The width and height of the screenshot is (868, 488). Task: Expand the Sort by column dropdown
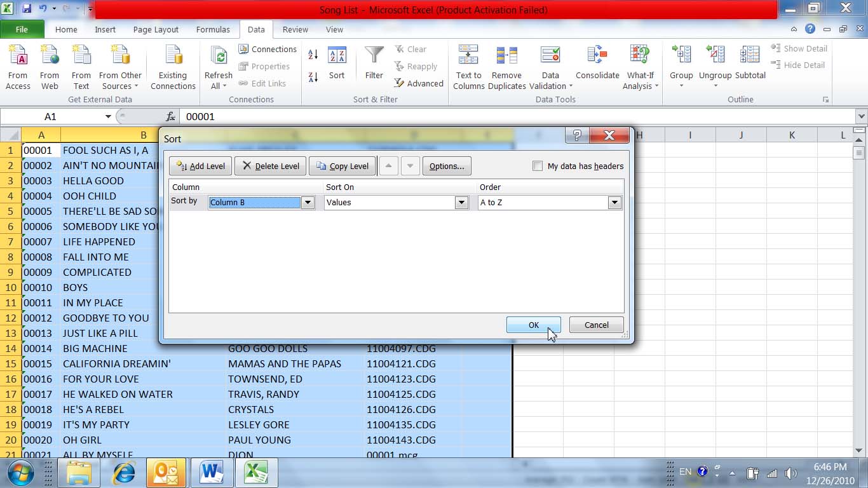point(308,203)
